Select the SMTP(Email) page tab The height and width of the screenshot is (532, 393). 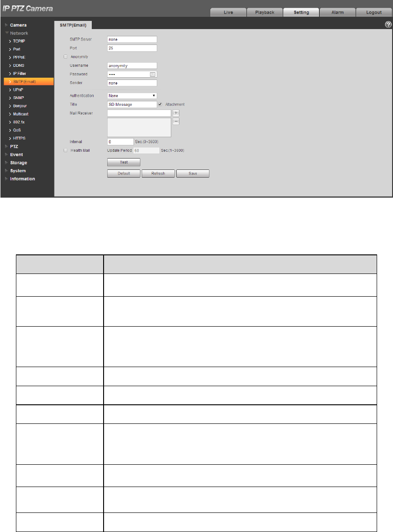[73, 25]
